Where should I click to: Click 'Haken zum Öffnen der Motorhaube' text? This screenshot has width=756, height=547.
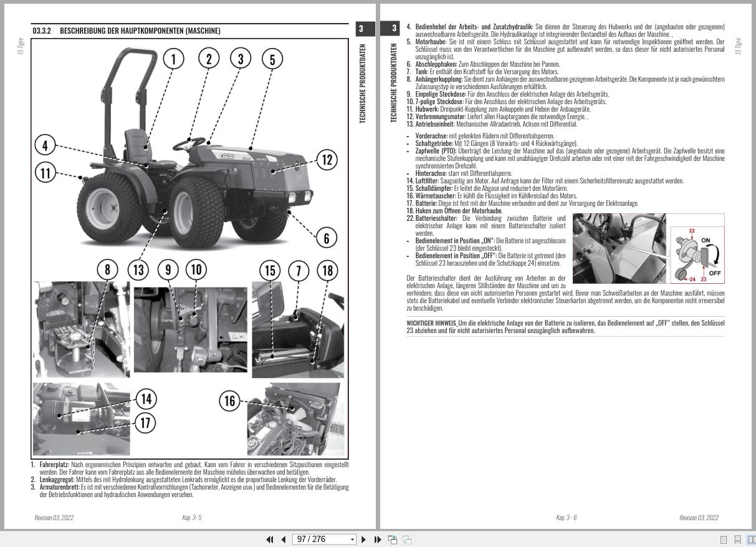point(459,211)
